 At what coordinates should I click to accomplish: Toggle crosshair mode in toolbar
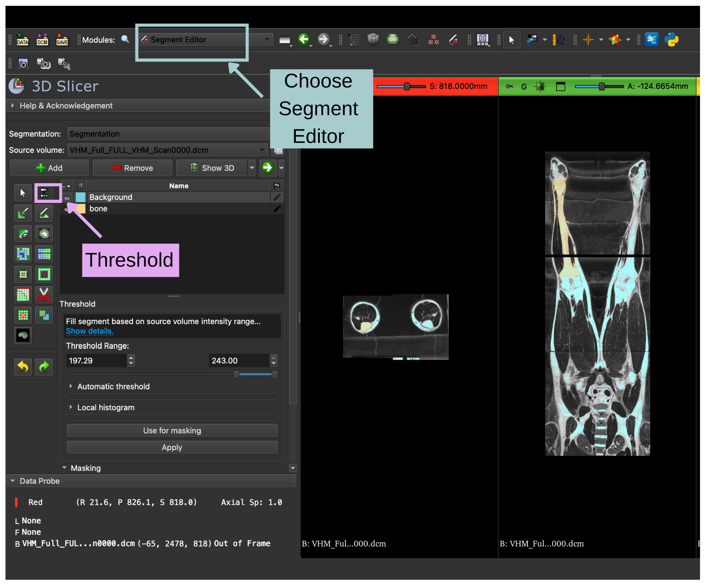click(x=588, y=40)
